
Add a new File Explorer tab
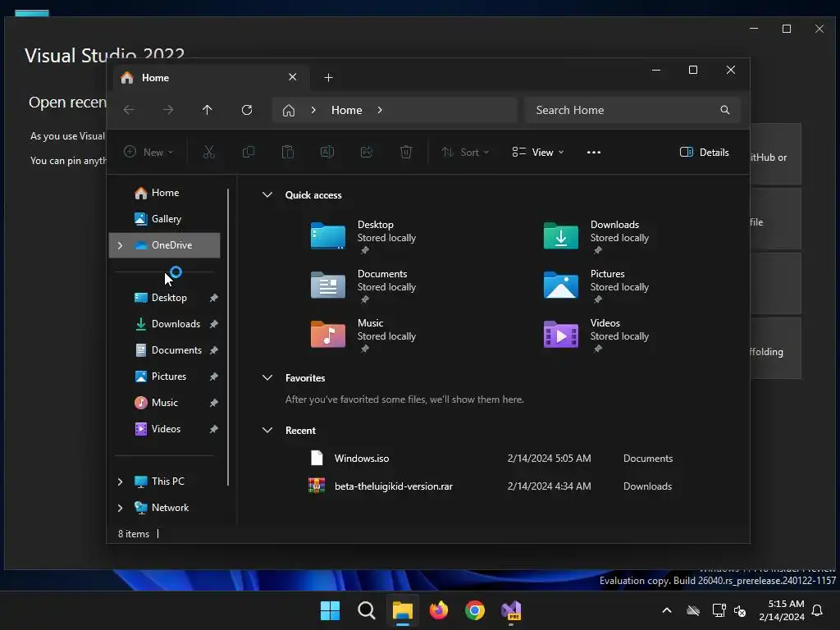[x=328, y=78]
